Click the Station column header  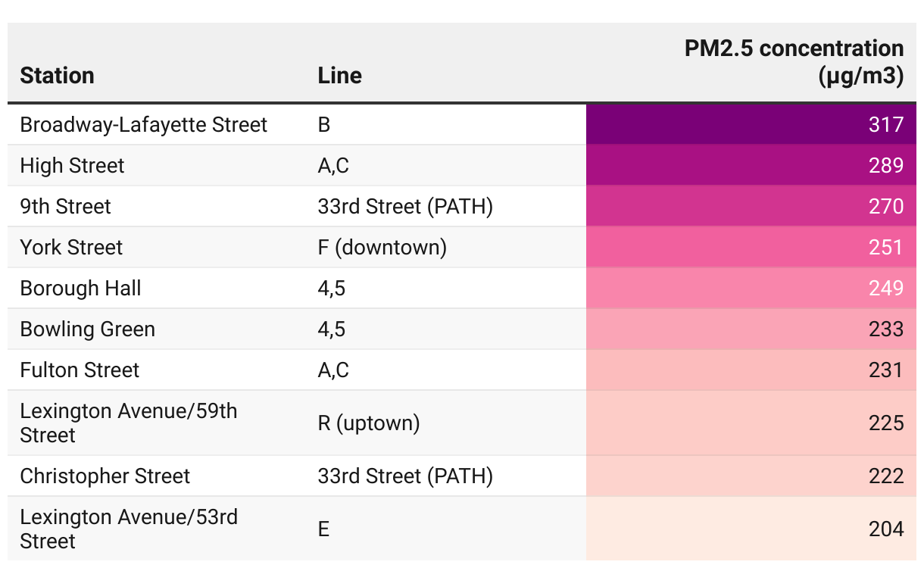pos(58,76)
